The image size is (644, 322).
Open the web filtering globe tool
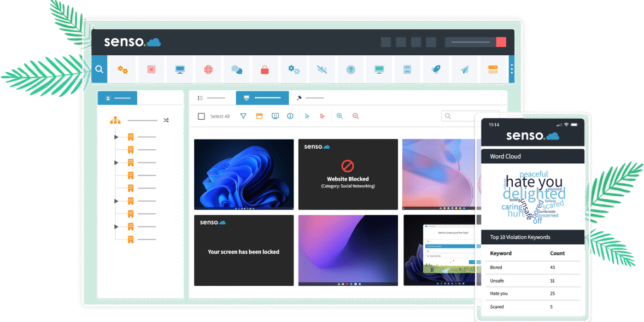coord(208,69)
